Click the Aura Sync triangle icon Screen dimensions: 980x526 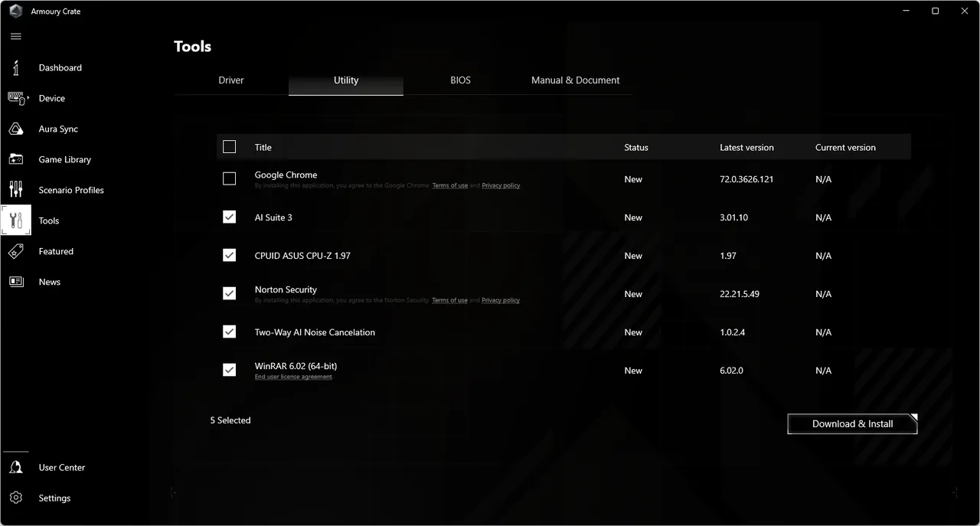click(16, 129)
